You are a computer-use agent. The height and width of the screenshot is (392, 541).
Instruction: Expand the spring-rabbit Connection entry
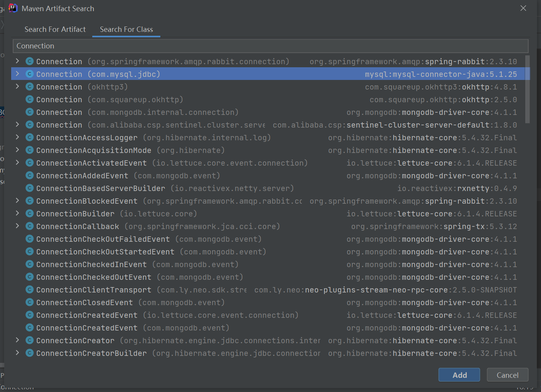pos(17,61)
